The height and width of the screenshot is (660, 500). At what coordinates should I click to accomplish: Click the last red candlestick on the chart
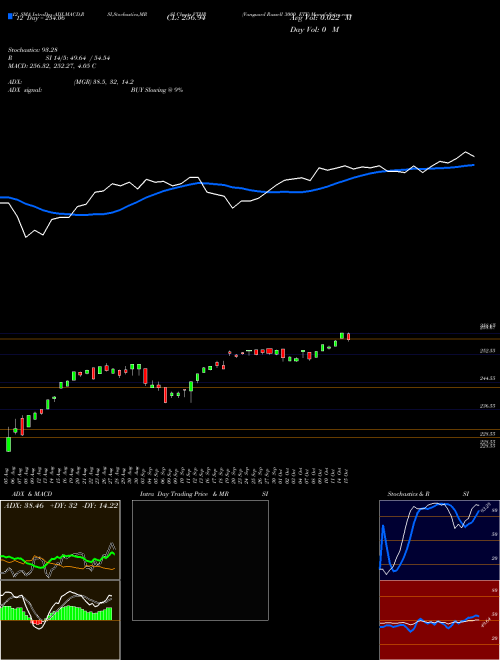click(x=348, y=337)
